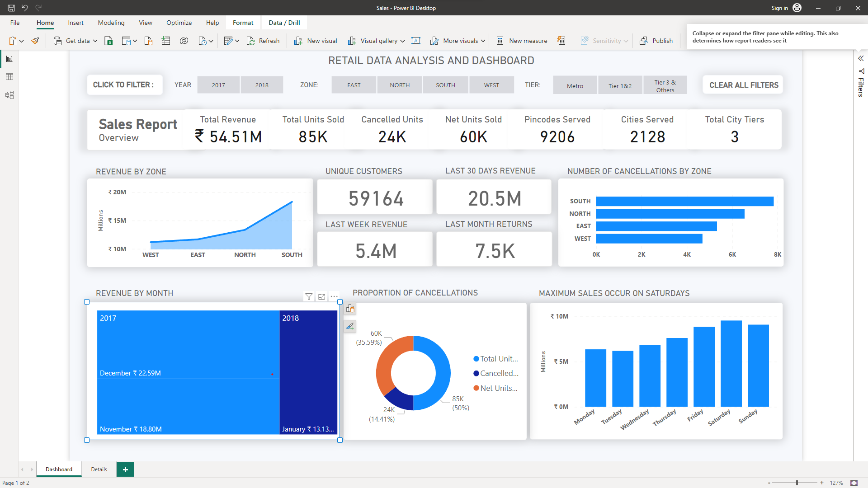The height and width of the screenshot is (488, 868).
Task: Click the Format painter icon
Action: (35, 41)
